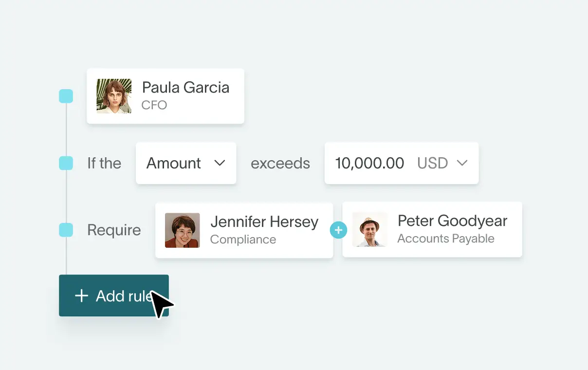The height and width of the screenshot is (370, 588).
Task: Click the teal plus icon between approvers
Action: (x=338, y=230)
